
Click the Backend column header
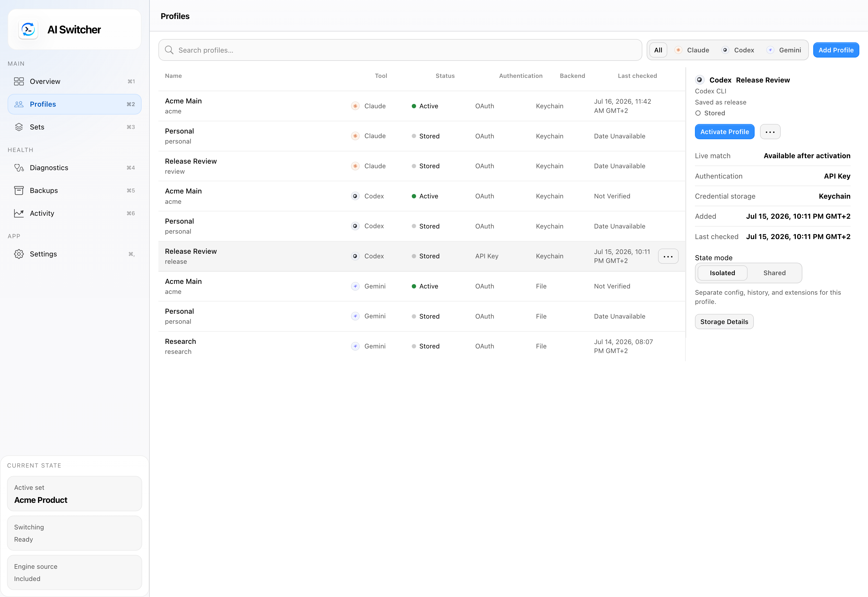[x=572, y=75]
